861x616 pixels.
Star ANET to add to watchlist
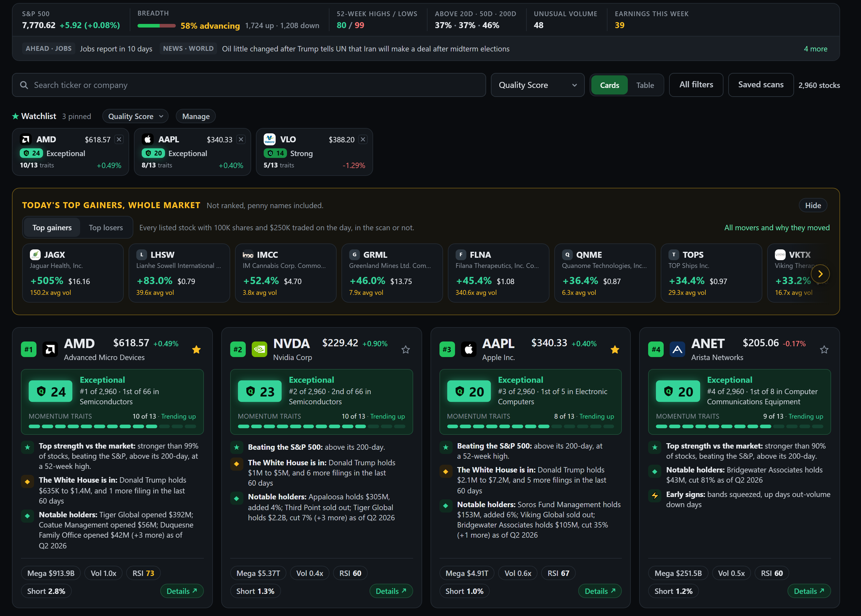tap(824, 349)
